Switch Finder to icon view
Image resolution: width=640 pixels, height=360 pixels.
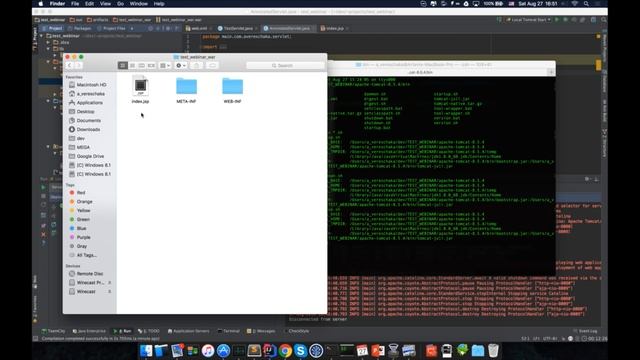(123, 65)
